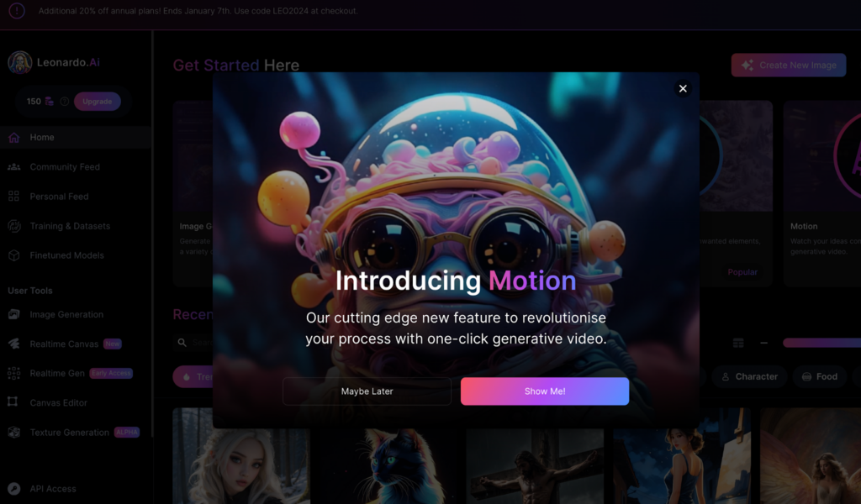The height and width of the screenshot is (504, 861).
Task: Open Community Feed via its people icon
Action: (x=13, y=166)
